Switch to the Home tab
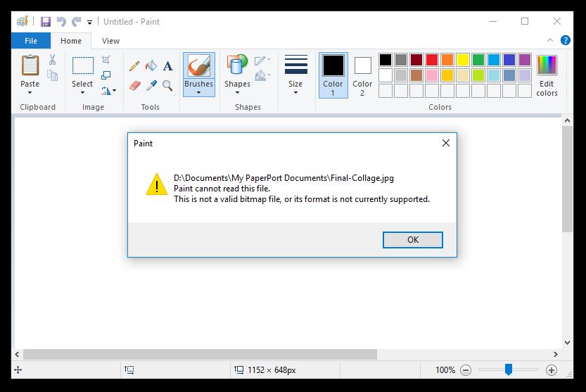 [71, 41]
